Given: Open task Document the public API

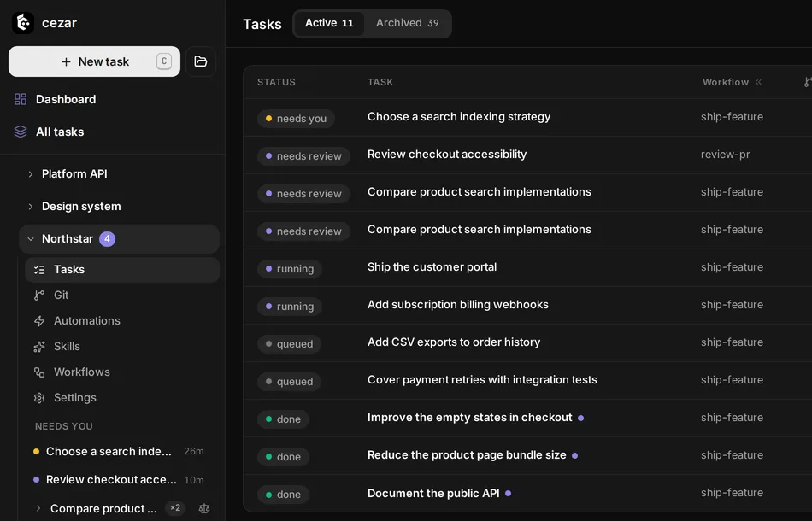Looking at the screenshot, I should (x=433, y=494).
